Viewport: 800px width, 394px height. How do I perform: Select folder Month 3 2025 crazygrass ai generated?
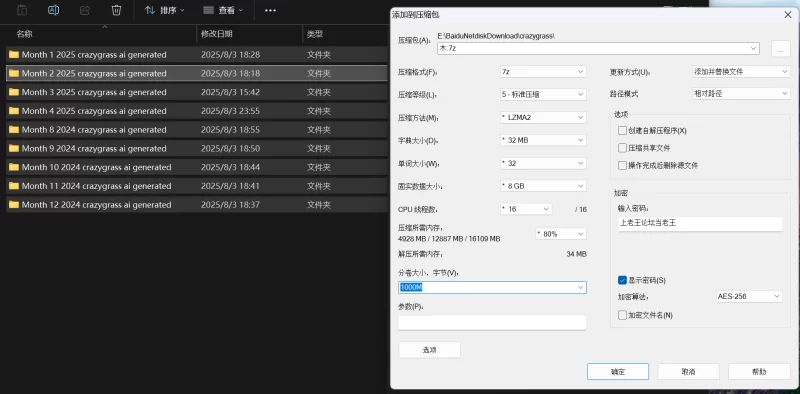[x=197, y=92]
